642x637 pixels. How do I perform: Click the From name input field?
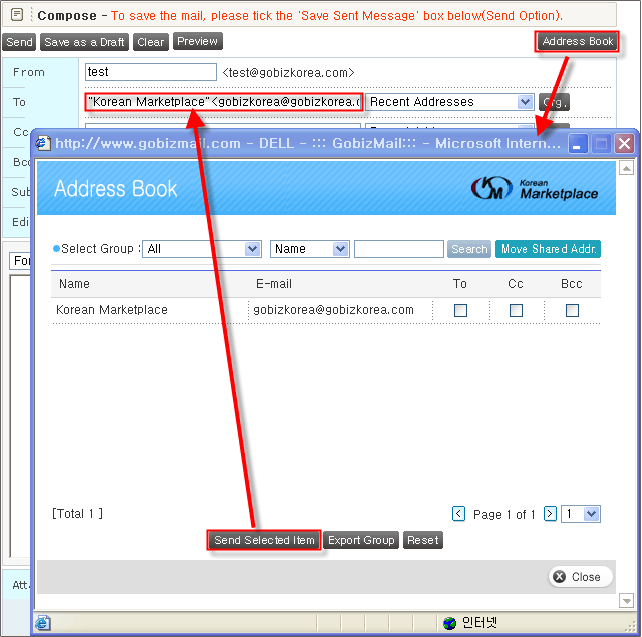pyautogui.click(x=151, y=72)
